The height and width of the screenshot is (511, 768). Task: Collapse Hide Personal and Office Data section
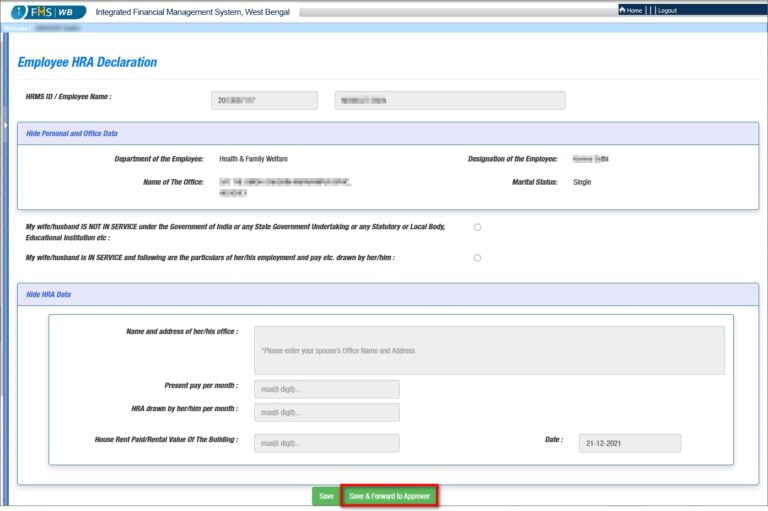tap(72, 133)
